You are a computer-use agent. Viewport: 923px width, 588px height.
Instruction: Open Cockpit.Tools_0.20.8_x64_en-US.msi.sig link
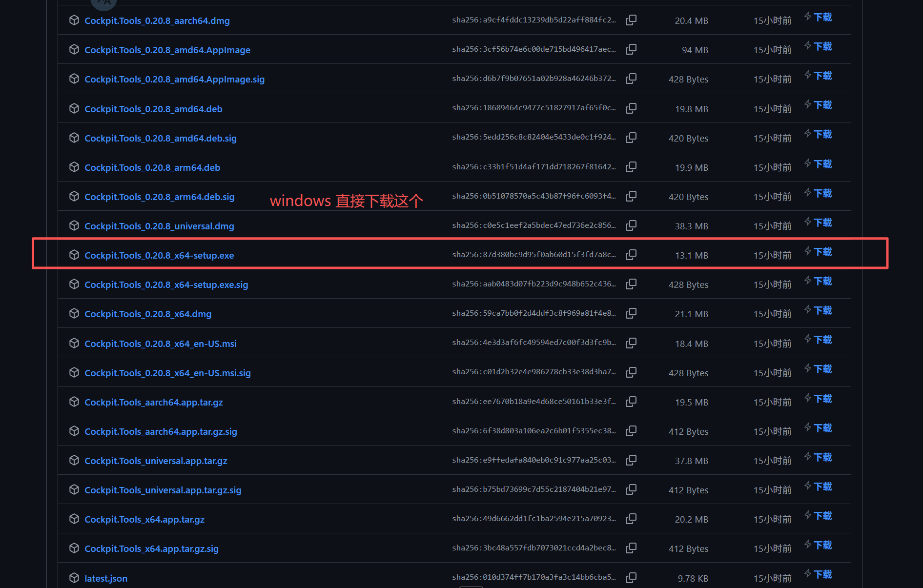168,373
